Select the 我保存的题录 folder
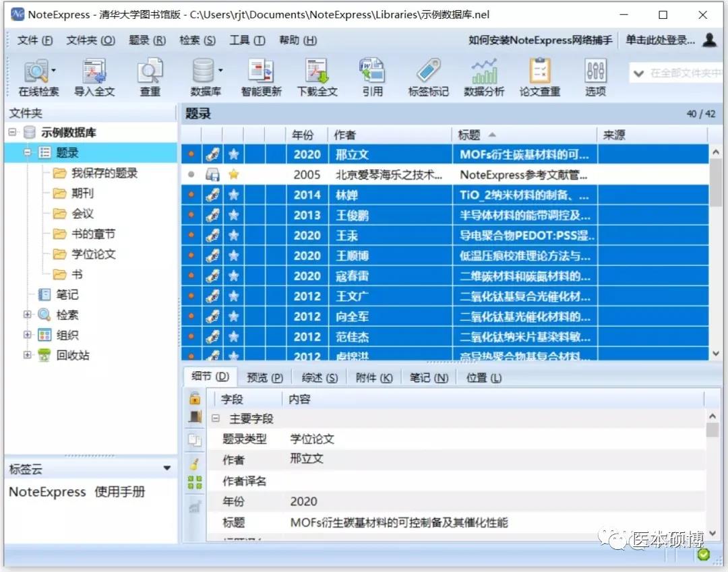 [x=104, y=173]
